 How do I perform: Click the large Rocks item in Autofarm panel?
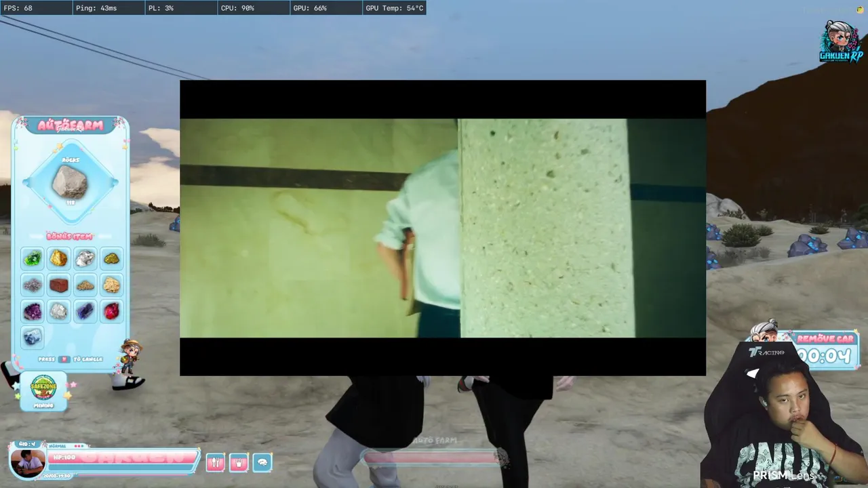click(x=70, y=182)
